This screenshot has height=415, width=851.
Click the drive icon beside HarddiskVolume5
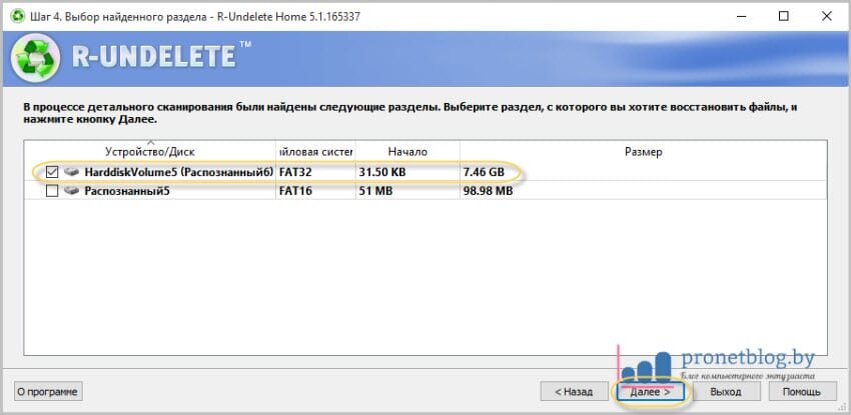tap(71, 173)
